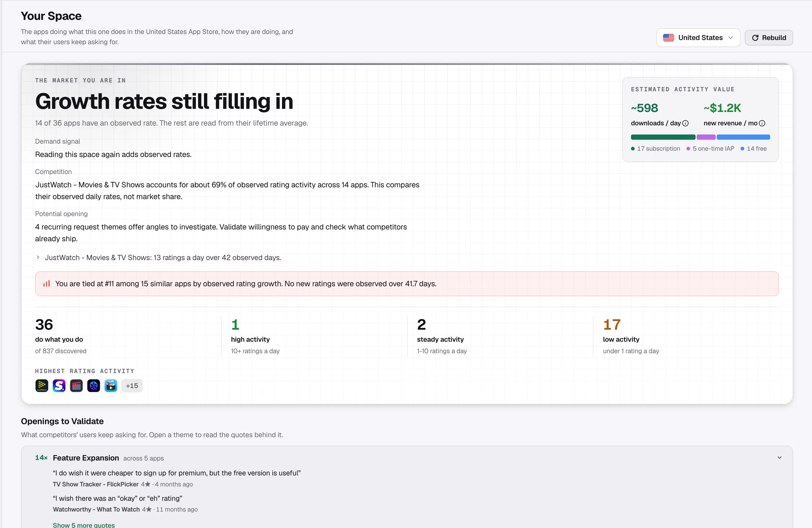Click the ~$1.2K revenue value

(722, 108)
